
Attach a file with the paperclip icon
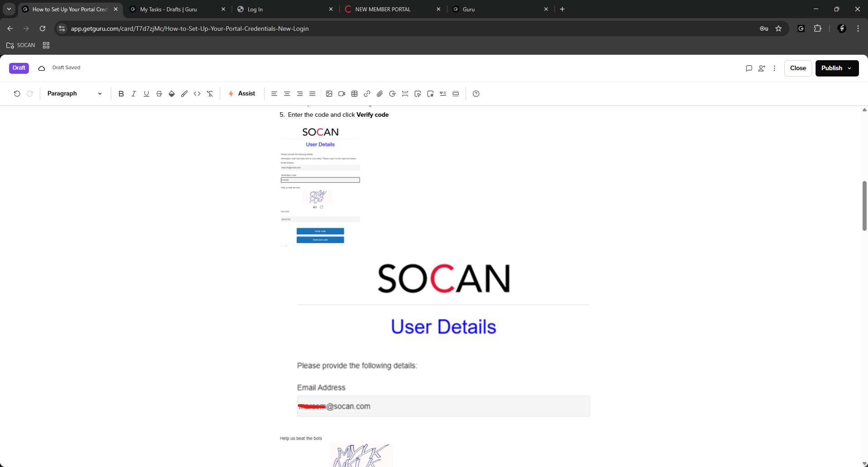380,94
